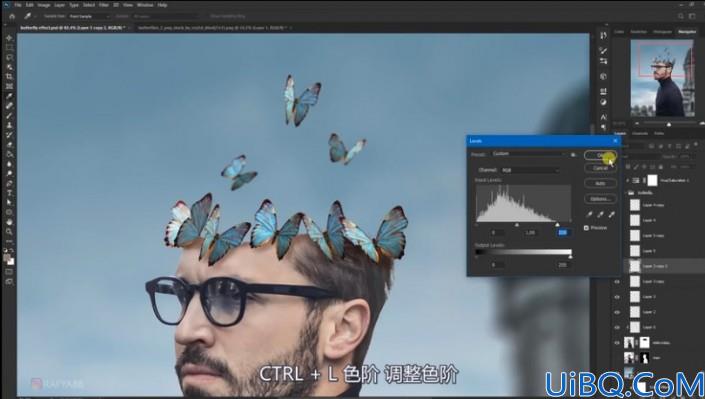Switch to the Channels panel tab
Viewport: 705px width, 399px height.
[640, 134]
